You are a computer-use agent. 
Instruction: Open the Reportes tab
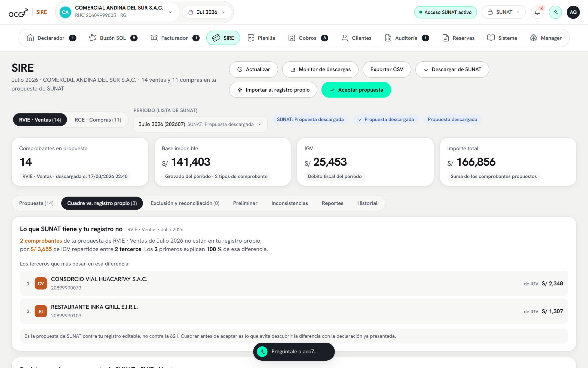click(333, 203)
